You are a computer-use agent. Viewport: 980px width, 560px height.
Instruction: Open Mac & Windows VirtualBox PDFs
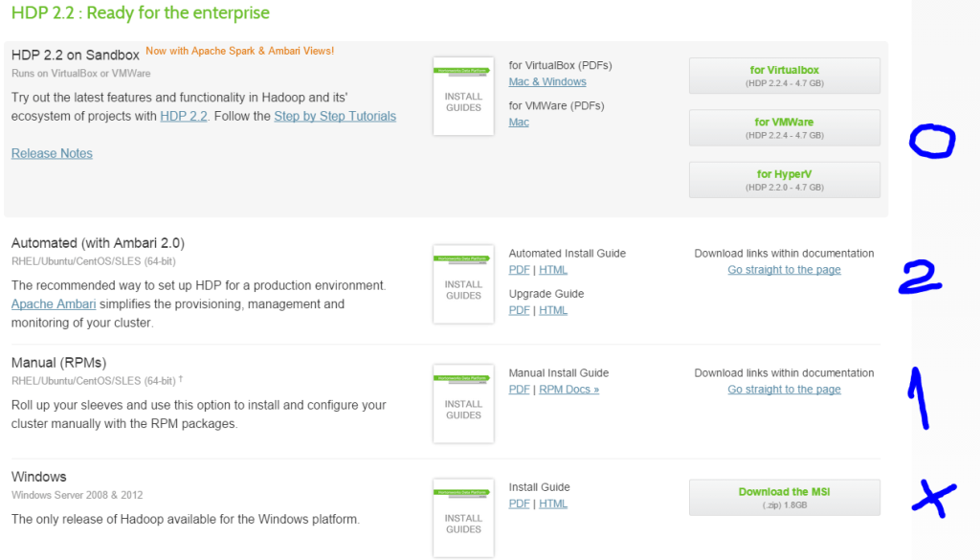click(546, 81)
